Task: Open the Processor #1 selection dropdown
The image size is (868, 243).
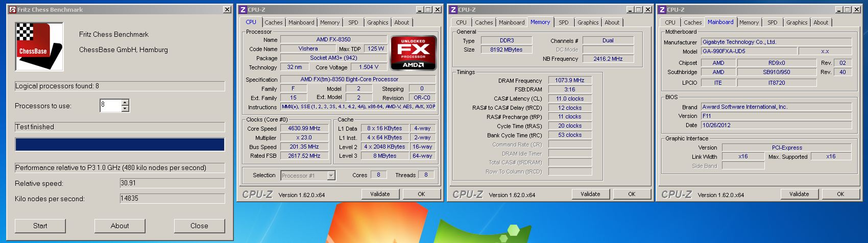Action: (331, 176)
